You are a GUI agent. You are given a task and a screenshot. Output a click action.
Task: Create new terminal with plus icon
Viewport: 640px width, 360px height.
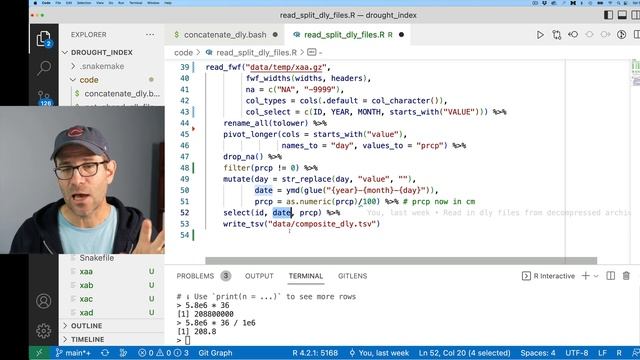point(585,276)
